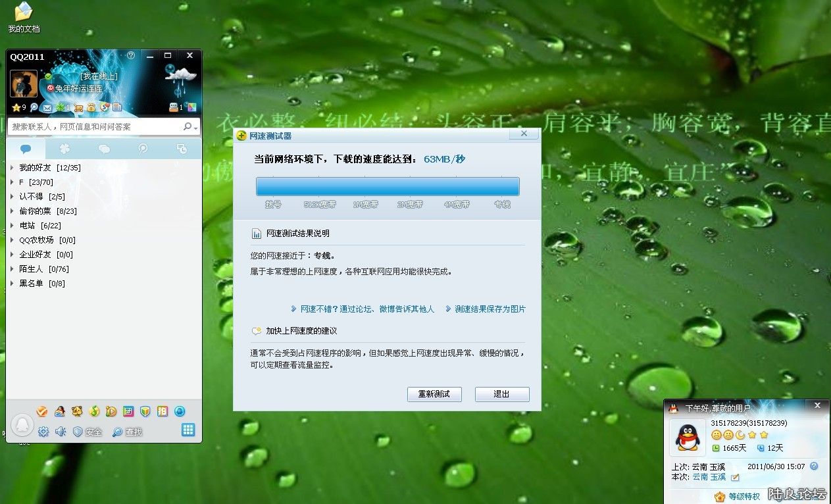The width and height of the screenshot is (831, 504).
Task: Click the blue speed progress bar
Action: coord(388,186)
